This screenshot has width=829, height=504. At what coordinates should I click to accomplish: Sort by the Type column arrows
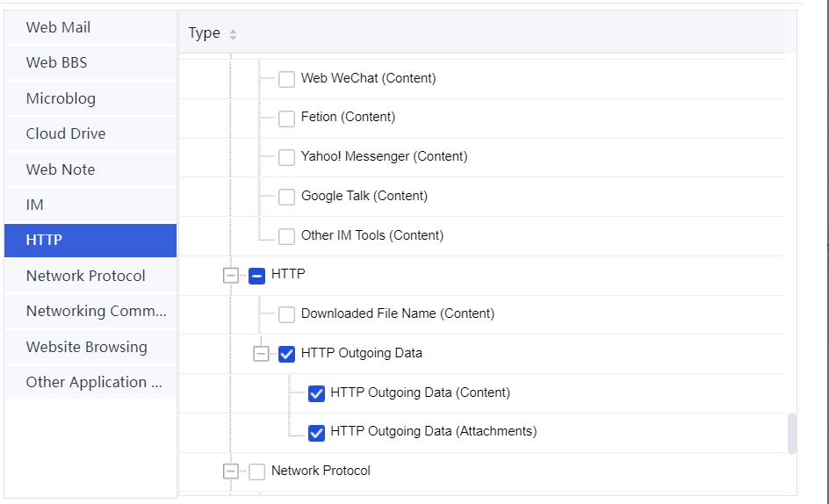pos(233,34)
